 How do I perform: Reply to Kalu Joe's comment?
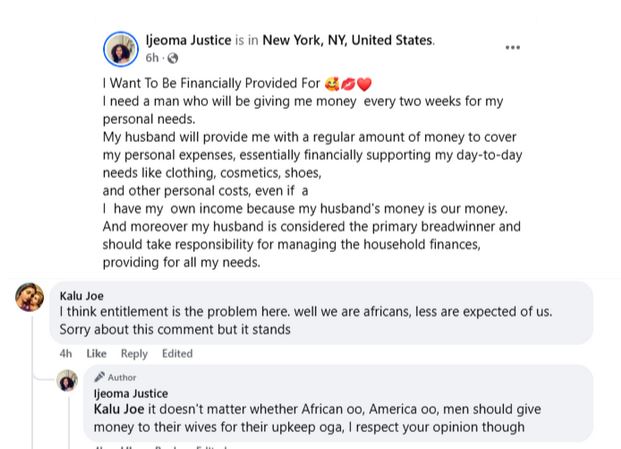(134, 353)
